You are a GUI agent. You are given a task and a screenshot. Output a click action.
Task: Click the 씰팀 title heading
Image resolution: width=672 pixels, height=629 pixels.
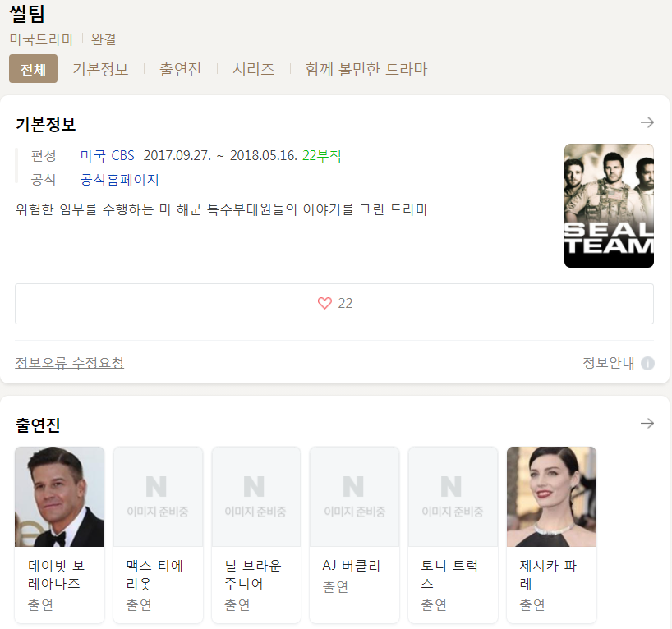point(27,13)
